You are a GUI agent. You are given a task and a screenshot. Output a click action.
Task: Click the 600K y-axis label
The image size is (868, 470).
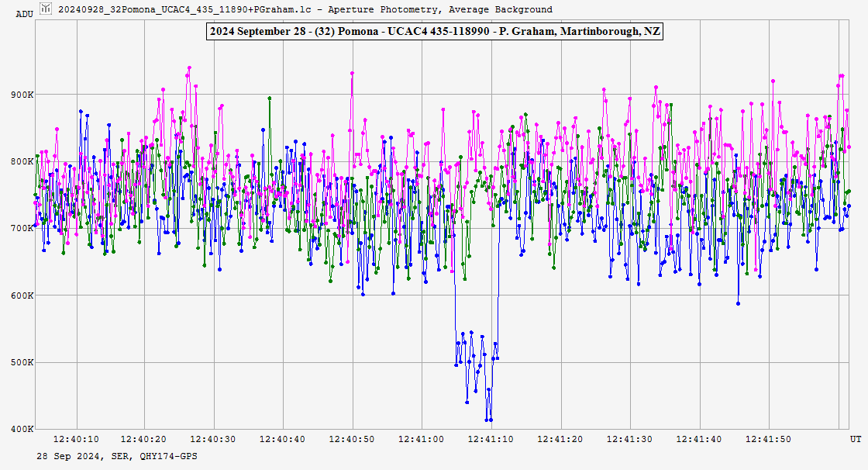[22, 295]
